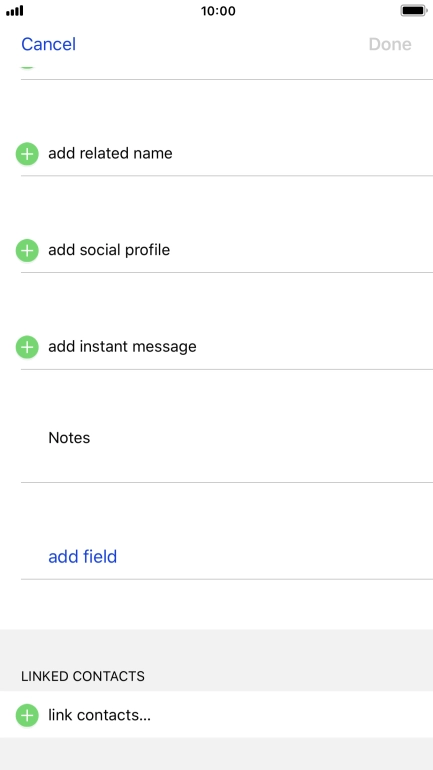Image resolution: width=433 pixels, height=770 pixels.
Task: Tap the LINKED CONTACTS section header
Action: click(x=83, y=676)
